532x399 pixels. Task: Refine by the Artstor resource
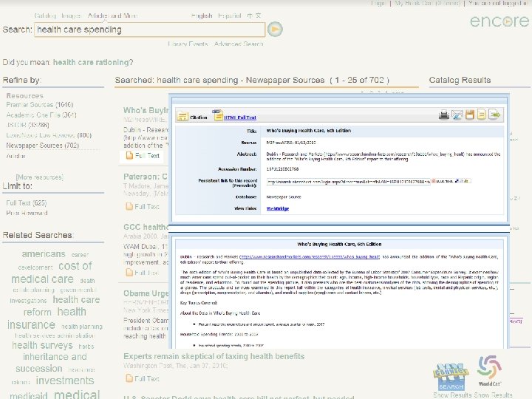pyautogui.click(x=16, y=156)
